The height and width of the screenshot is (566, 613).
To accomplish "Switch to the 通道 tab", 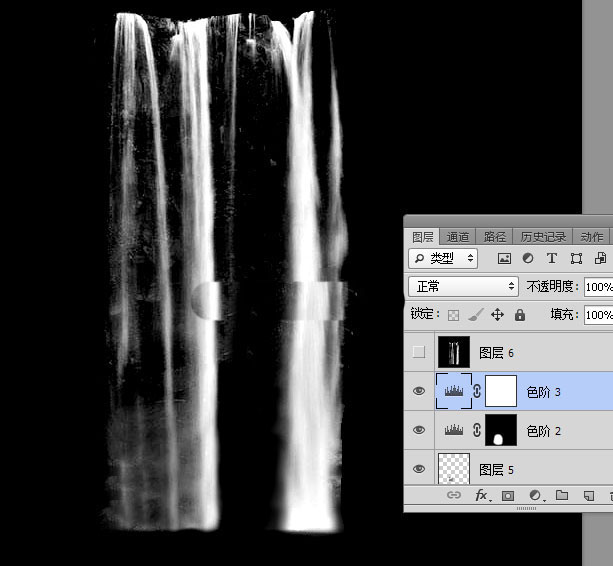I will coord(457,237).
